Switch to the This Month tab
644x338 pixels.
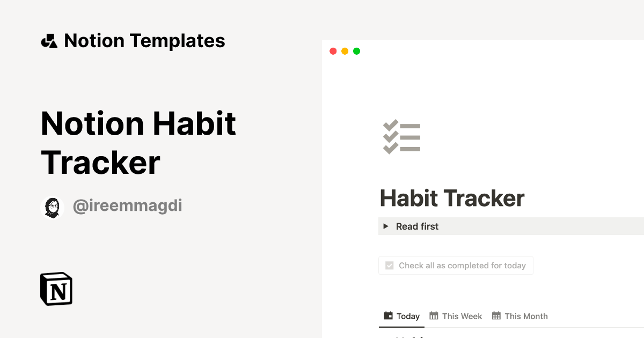pos(525,316)
